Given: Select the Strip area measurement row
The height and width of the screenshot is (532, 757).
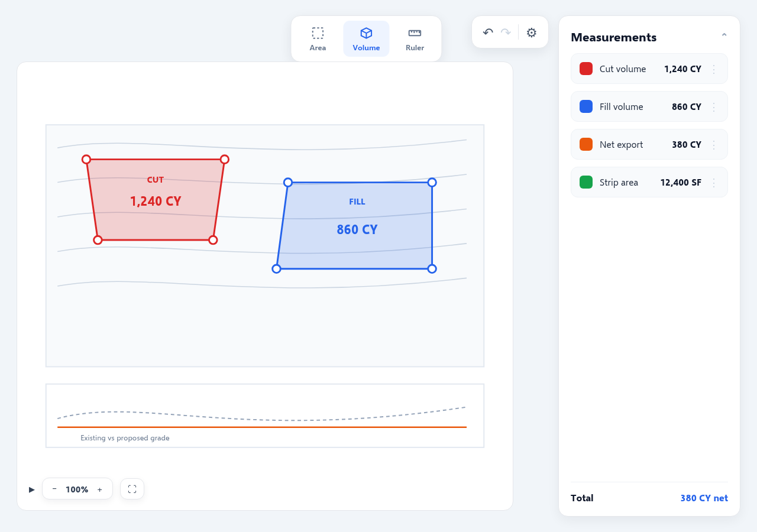Looking at the screenshot, I should pyautogui.click(x=649, y=182).
